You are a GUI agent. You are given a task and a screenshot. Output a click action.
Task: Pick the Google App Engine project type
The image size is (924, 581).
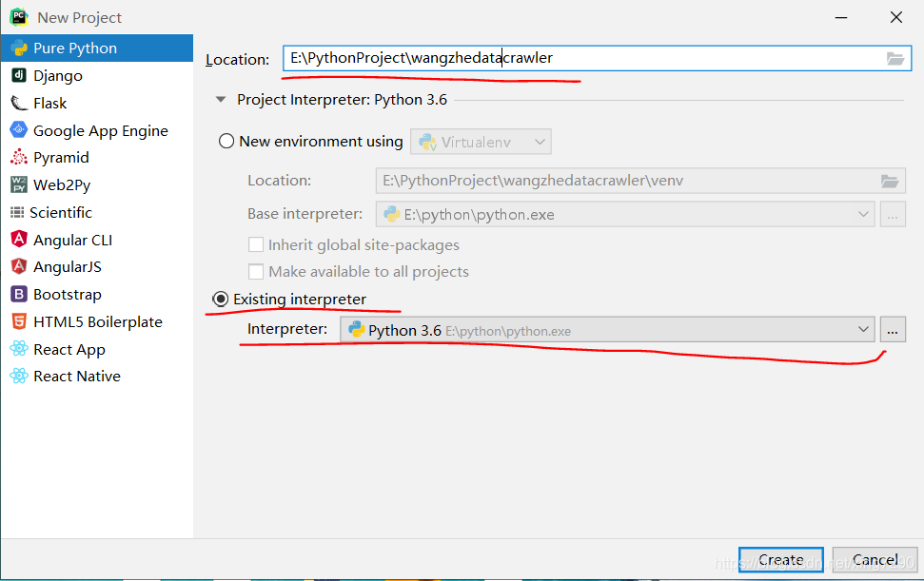tap(97, 130)
